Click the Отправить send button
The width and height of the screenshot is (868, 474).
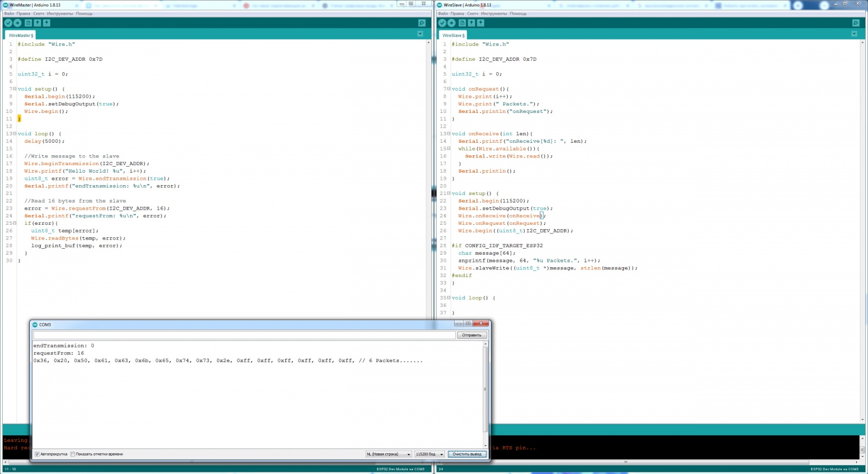click(x=471, y=335)
